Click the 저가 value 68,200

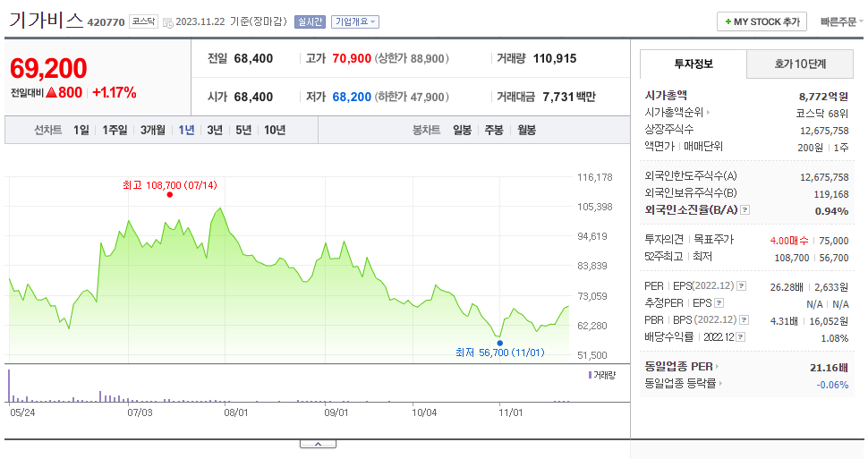352,97
